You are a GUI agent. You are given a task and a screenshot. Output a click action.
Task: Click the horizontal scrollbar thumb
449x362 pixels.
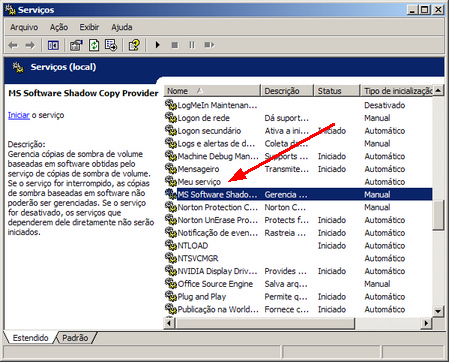tap(265, 323)
